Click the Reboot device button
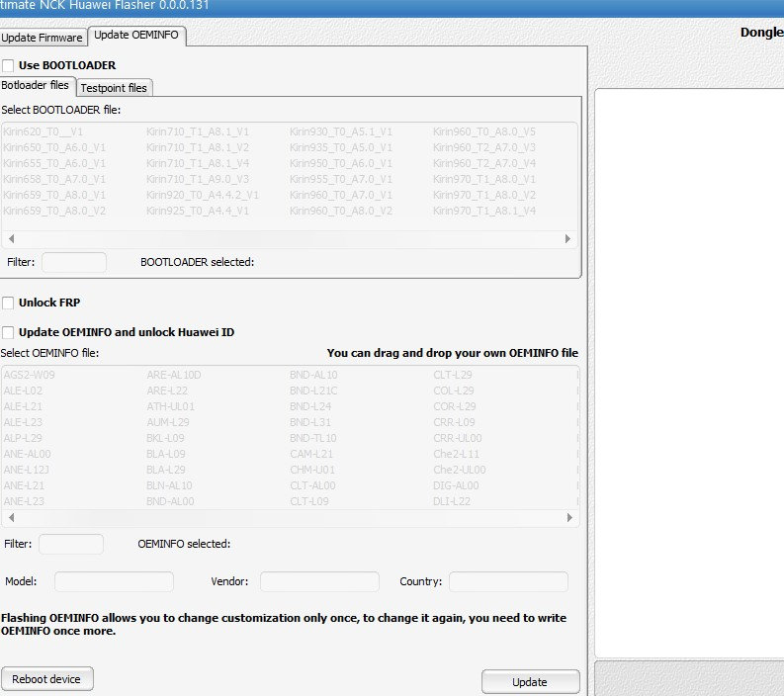The height and width of the screenshot is (696, 784). (47, 679)
